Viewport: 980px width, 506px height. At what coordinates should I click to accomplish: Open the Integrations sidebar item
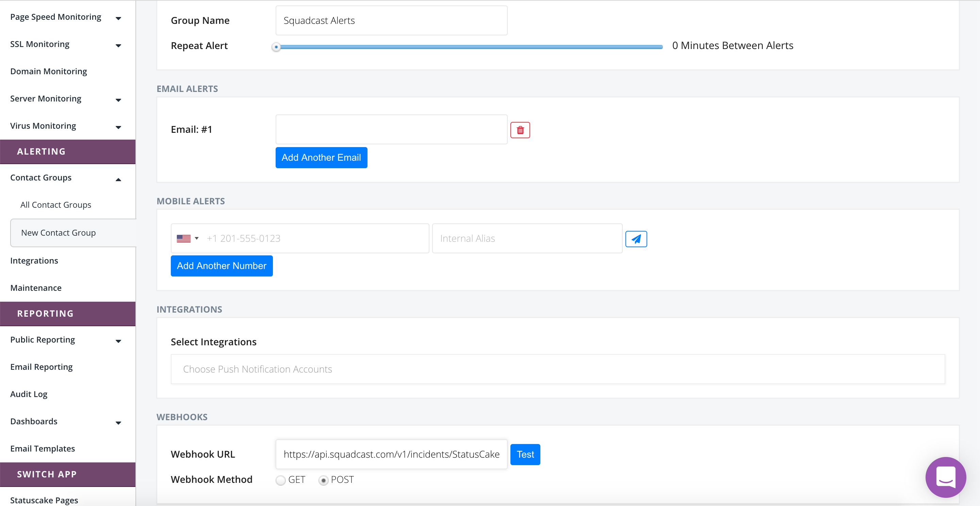click(x=34, y=261)
